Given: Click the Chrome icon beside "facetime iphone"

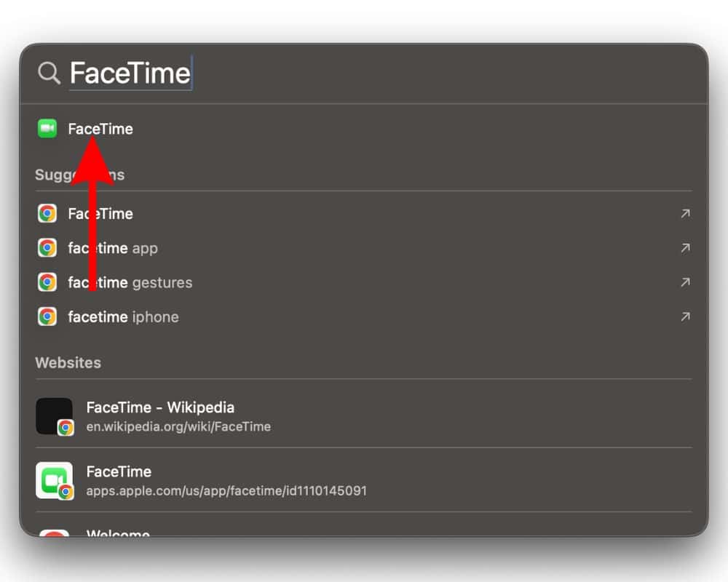Looking at the screenshot, I should point(47,316).
